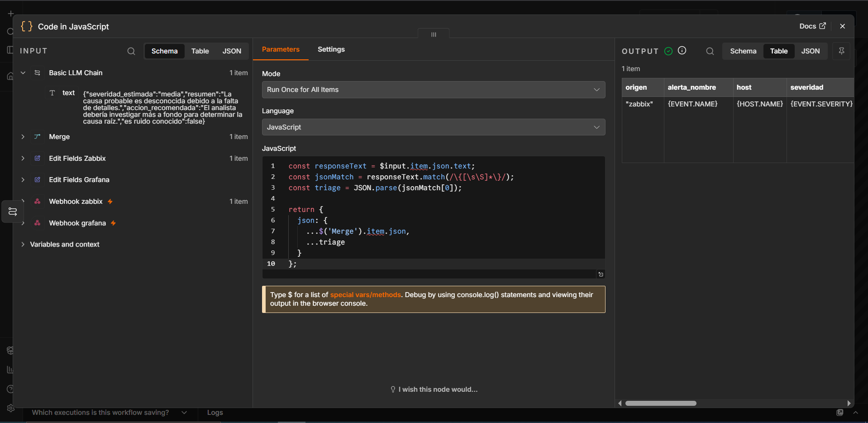868x423 pixels.
Task: Search the INPUT panel data
Action: click(x=131, y=51)
